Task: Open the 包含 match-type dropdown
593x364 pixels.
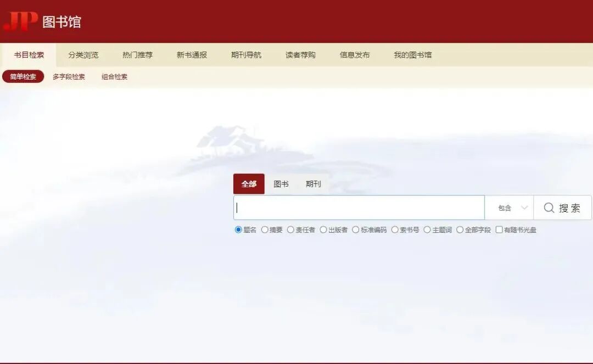Action: click(512, 208)
